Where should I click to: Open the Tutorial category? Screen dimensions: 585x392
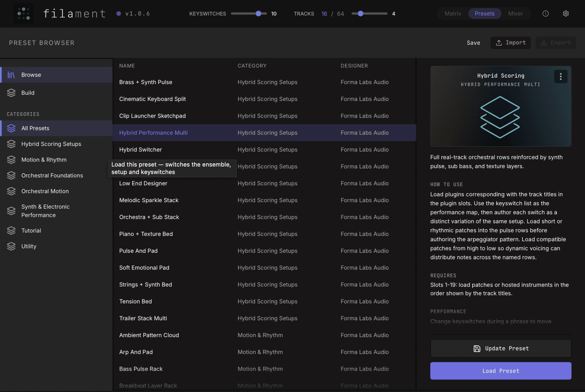pyautogui.click(x=56, y=231)
